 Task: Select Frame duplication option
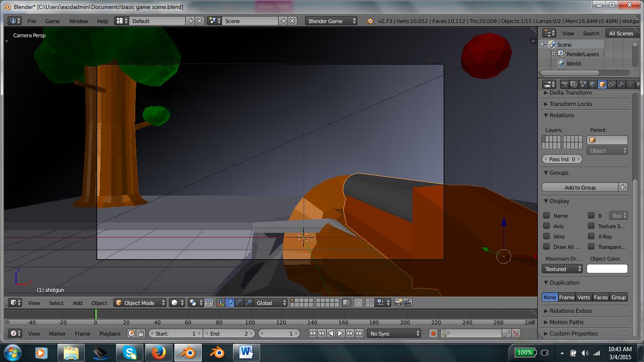click(x=567, y=297)
